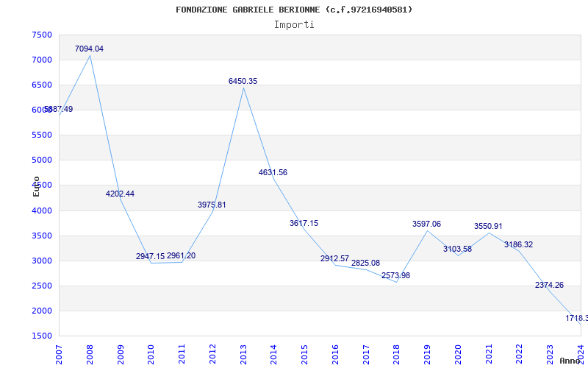
Task: Click the 7500 y-axis tick label
Action: 42,35
